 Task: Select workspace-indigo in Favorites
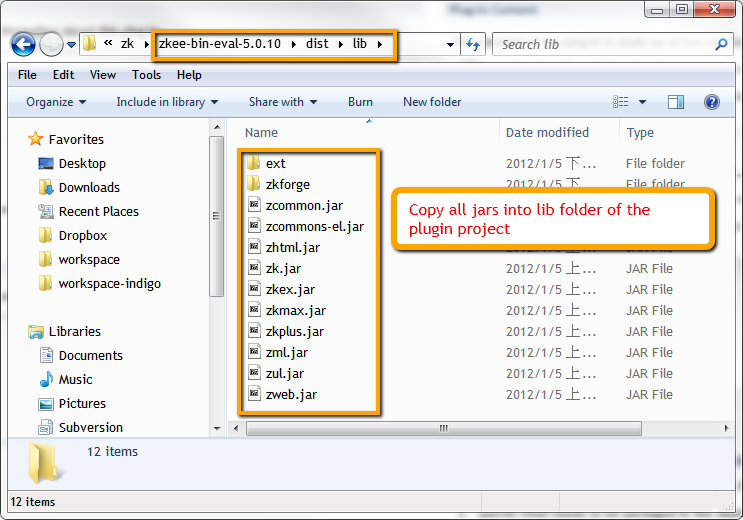coord(109,283)
